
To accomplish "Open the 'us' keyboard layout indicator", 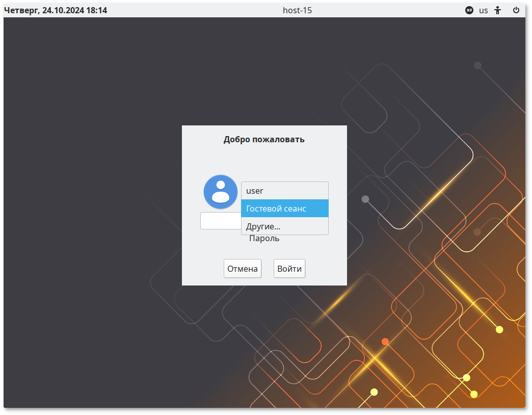I will (x=483, y=10).
